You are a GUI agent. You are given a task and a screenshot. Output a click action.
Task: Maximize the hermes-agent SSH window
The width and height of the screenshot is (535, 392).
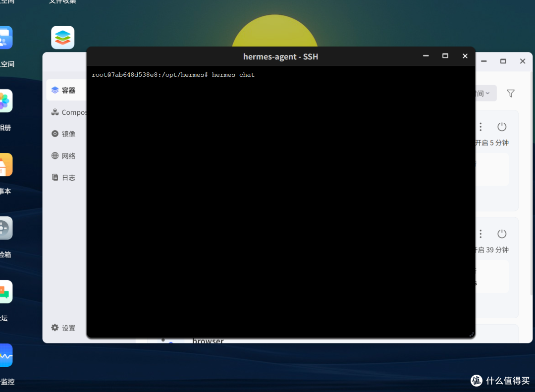(x=445, y=56)
